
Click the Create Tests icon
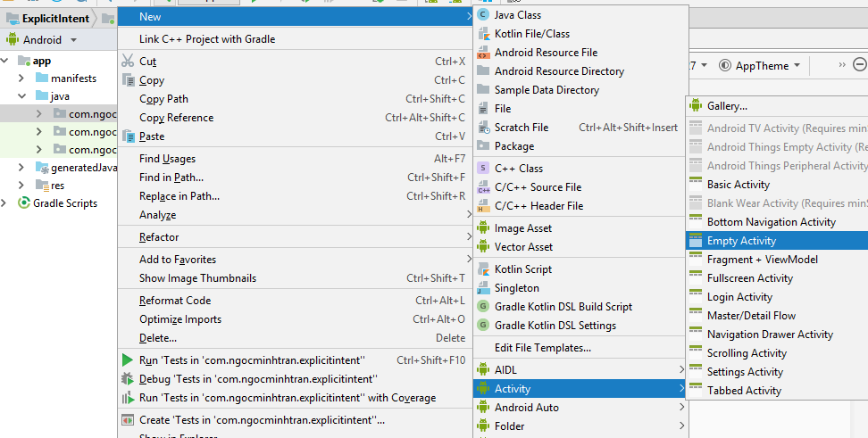point(128,420)
